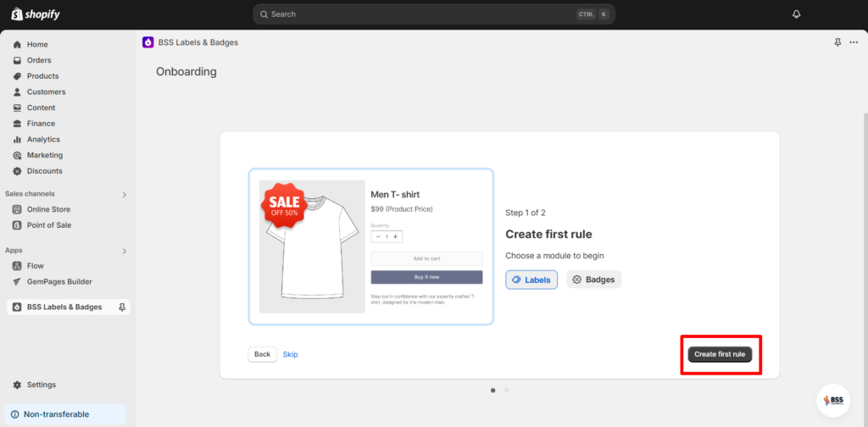This screenshot has height=427, width=868.
Task: Click the Shopify logo in the top bar
Action: (x=36, y=14)
